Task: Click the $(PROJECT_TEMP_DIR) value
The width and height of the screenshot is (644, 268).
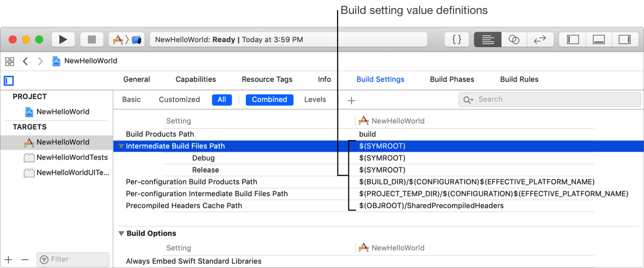Action: click(x=494, y=193)
